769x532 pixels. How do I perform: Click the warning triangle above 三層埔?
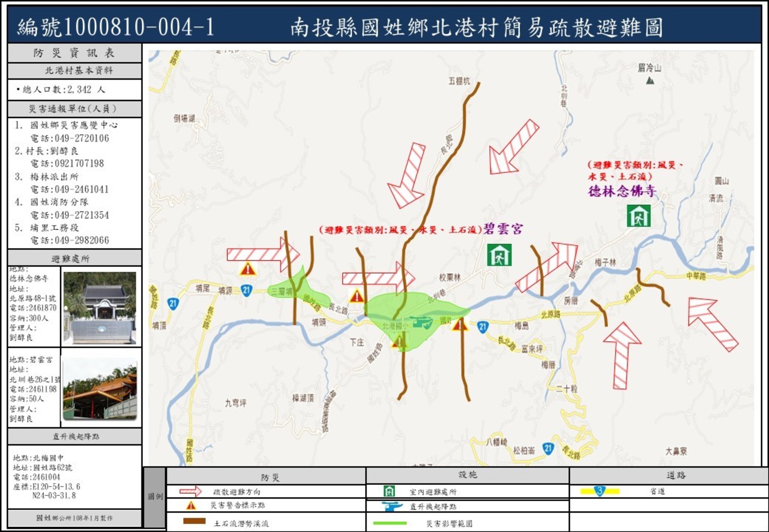248,269
